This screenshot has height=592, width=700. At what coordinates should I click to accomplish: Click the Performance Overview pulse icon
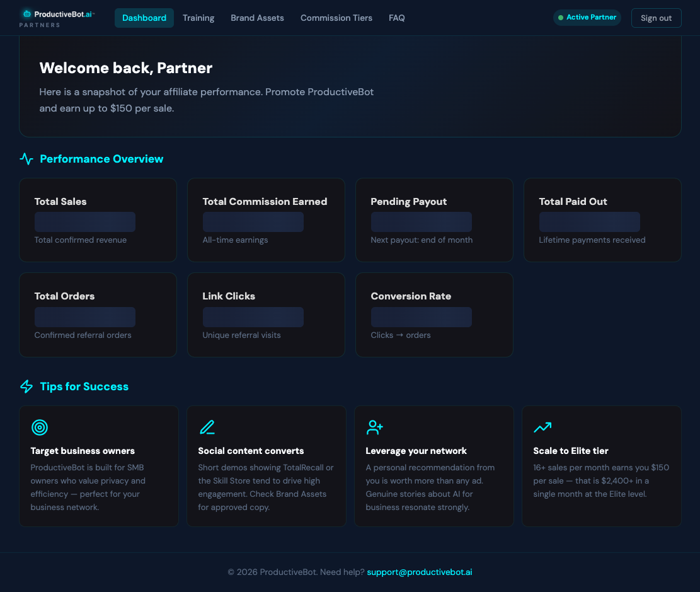26,159
